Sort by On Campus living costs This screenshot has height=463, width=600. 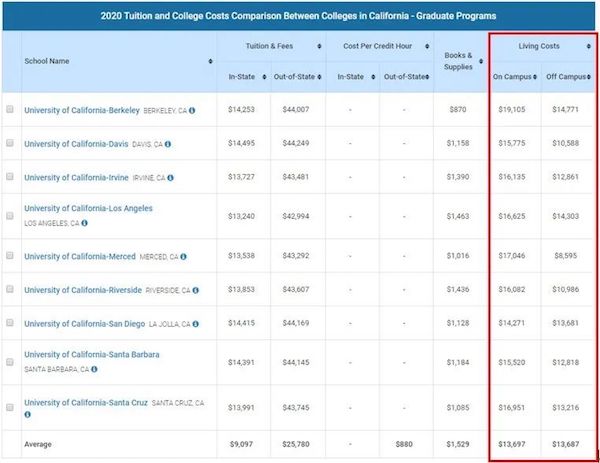pyautogui.click(x=535, y=77)
